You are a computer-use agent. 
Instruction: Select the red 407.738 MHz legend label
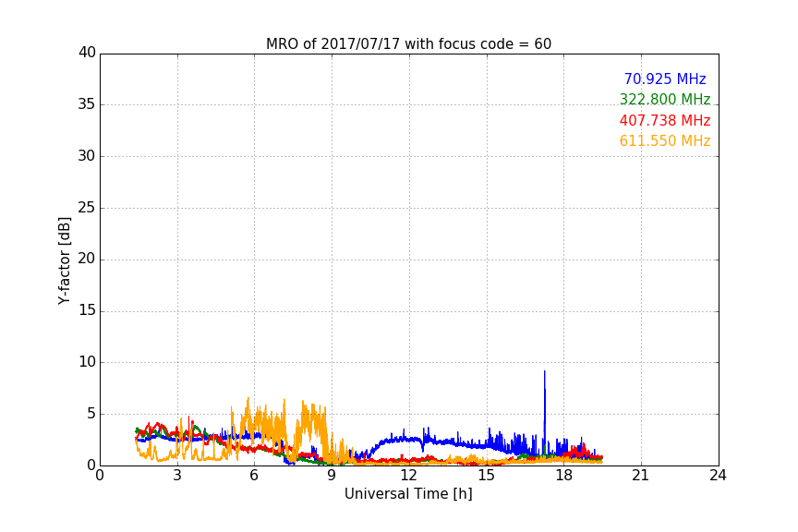665,121
